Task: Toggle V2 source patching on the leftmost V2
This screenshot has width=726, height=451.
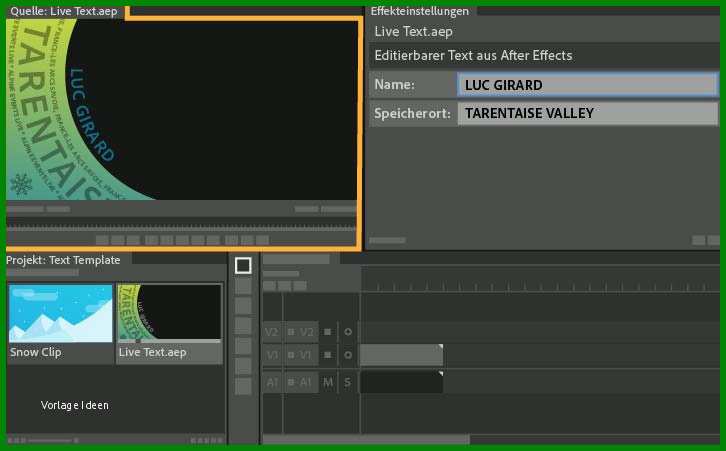Action: (x=272, y=332)
